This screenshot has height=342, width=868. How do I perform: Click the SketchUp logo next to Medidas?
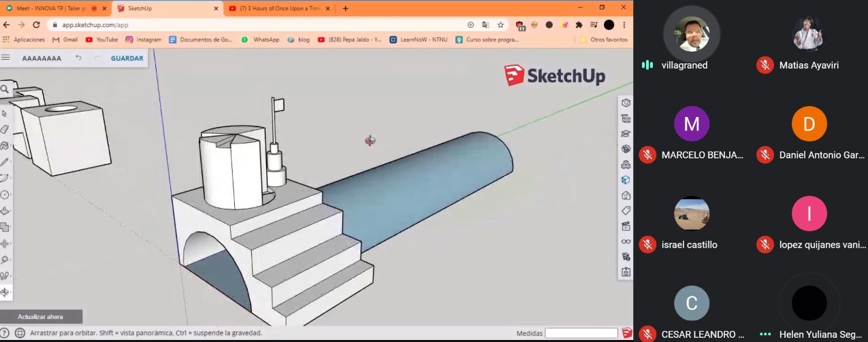tap(626, 333)
